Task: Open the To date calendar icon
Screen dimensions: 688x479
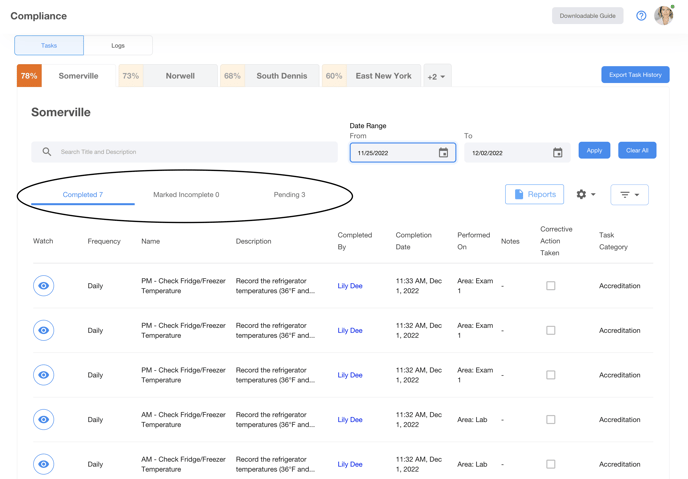Action: 557,153
